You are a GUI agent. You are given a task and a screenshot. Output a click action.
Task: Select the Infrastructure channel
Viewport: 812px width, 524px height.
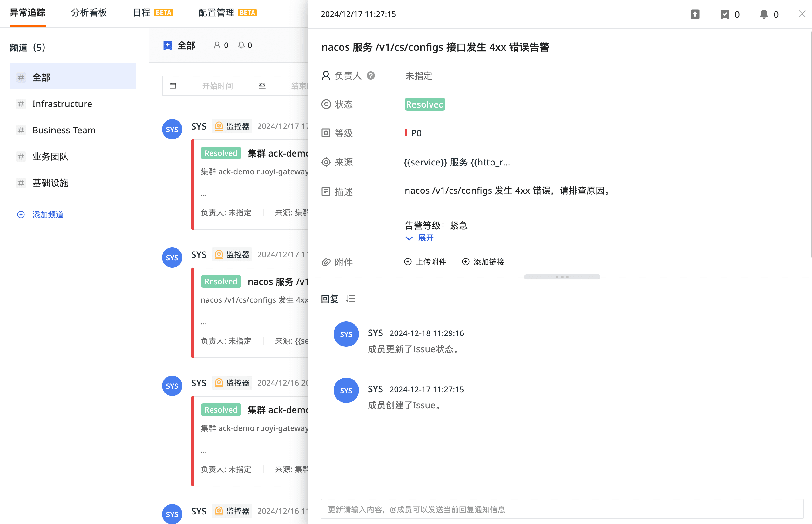pos(62,104)
